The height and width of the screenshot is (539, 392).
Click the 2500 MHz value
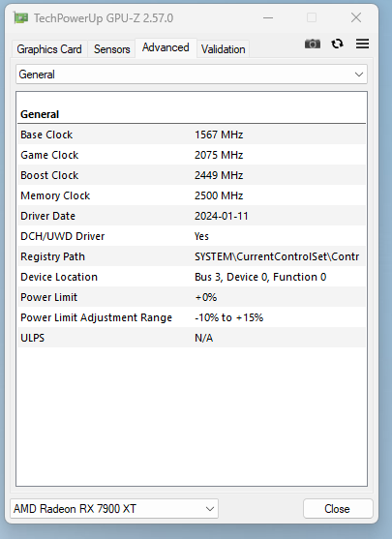tap(219, 195)
